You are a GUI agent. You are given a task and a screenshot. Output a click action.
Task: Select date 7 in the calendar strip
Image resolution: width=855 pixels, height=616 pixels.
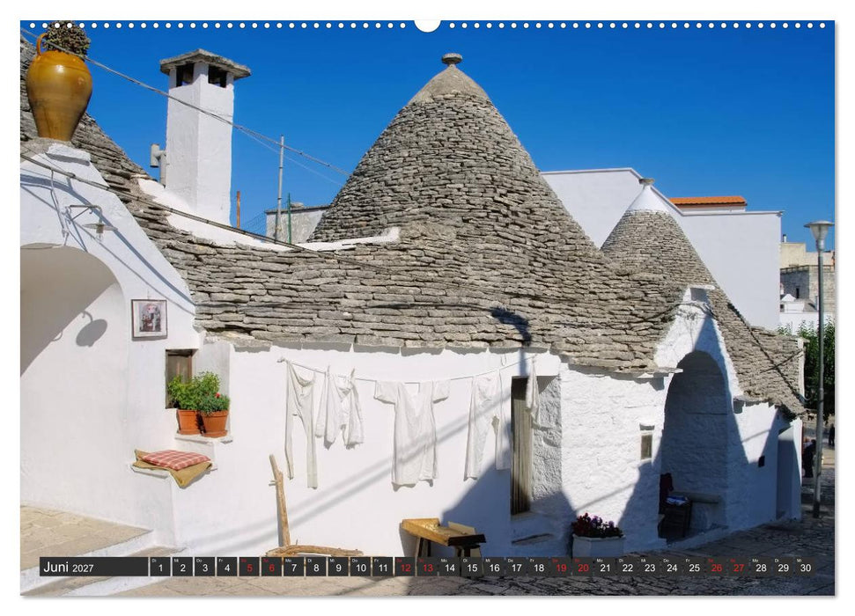tap(293, 567)
